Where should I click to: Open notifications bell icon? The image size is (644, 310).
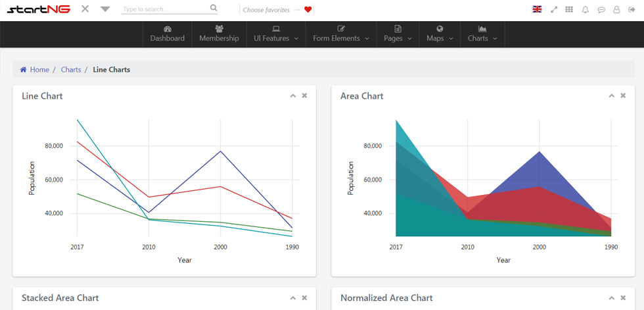pos(586,9)
